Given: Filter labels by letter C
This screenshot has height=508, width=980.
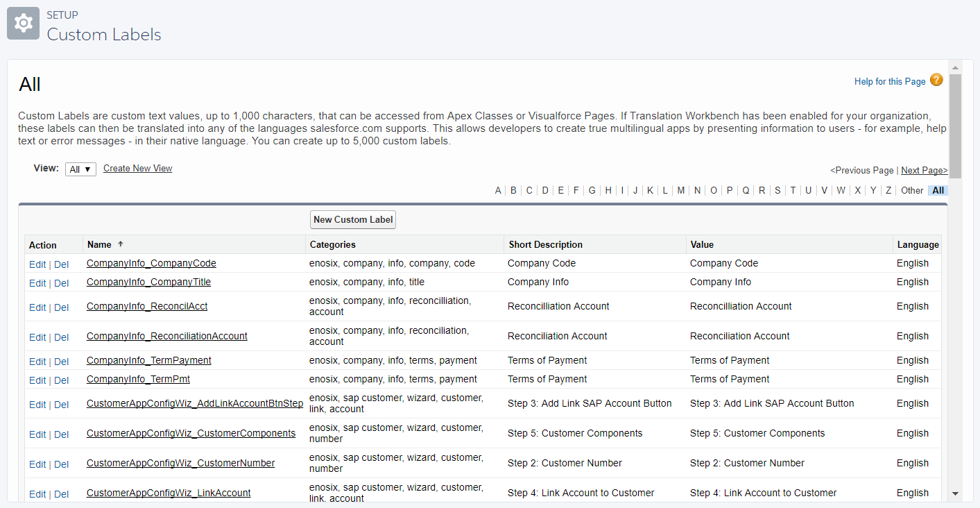Looking at the screenshot, I should point(529,190).
